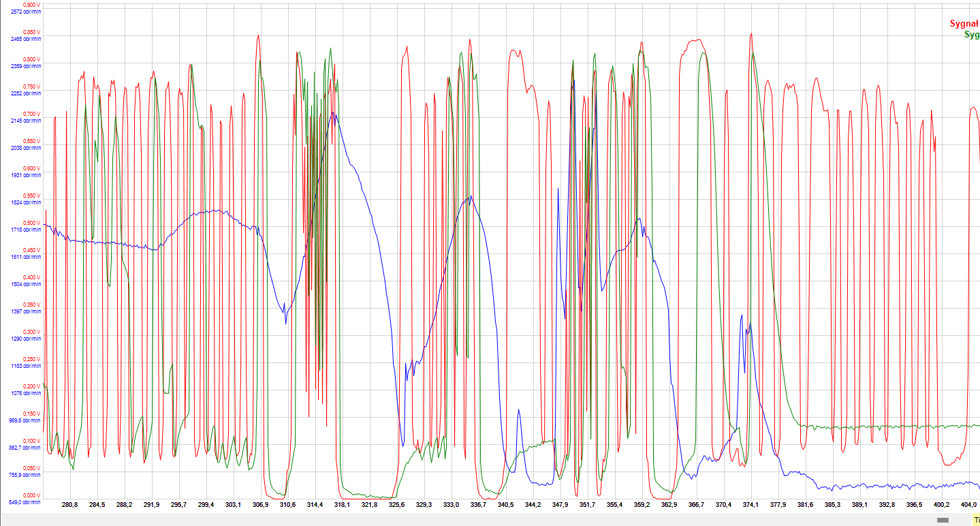
Task: Click the green Syg legend entry
Action: coord(972,34)
